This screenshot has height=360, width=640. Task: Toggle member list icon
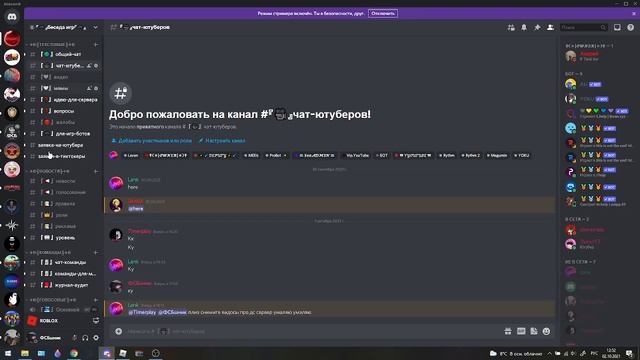click(550, 27)
